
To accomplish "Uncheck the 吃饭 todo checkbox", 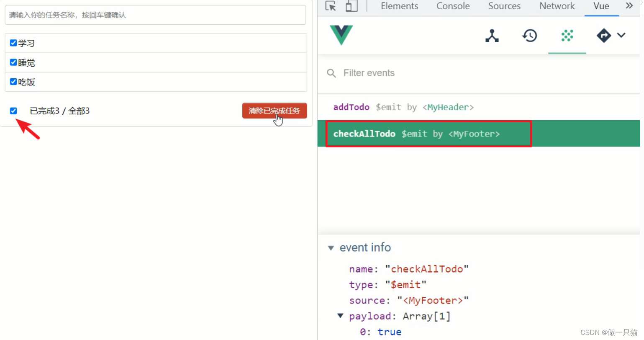I will pos(13,81).
